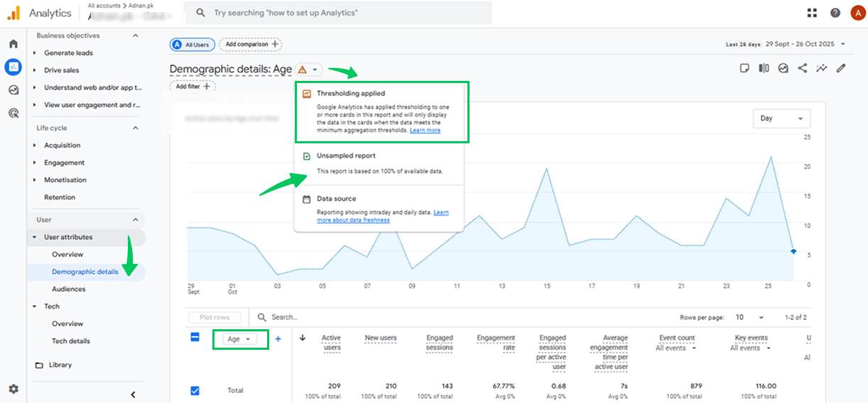Select Tech details in the sidebar
Viewport: 868px width, 403px height.
click(x=71, y=341)
